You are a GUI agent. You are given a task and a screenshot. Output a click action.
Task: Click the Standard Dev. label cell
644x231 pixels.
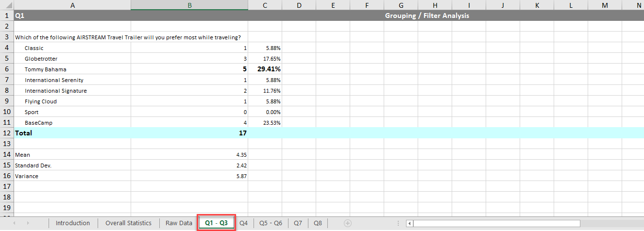[x=72, y=165]
